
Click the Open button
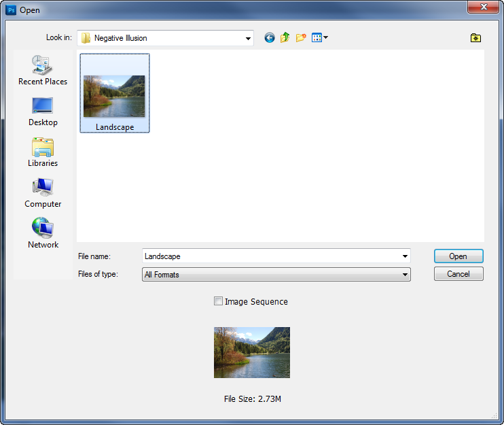(458, 256)
